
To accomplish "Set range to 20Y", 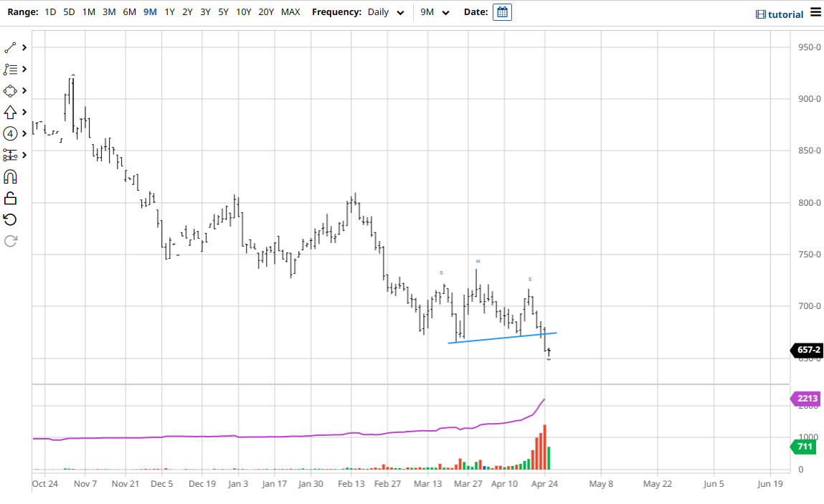I will coord(266,12).
